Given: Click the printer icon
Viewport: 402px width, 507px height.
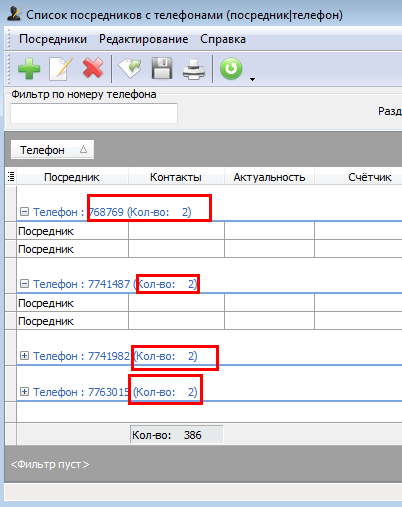Looking at the screenshot, I should tap(194, 69).
